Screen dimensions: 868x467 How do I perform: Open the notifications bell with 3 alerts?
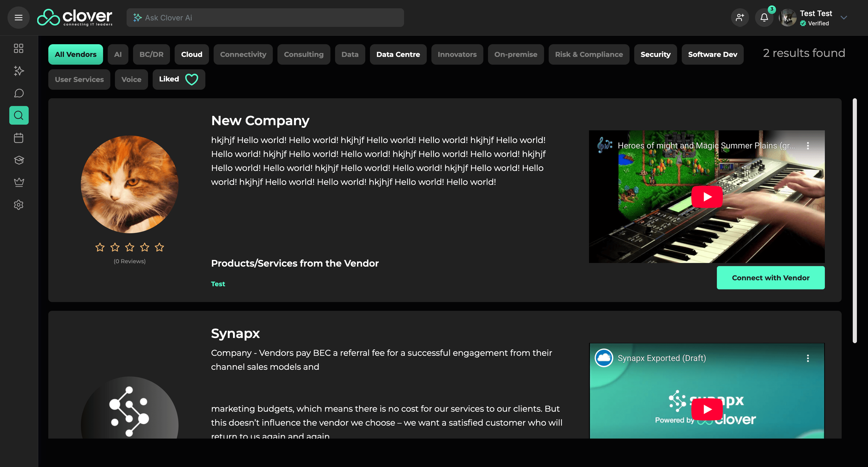pyautogui.click(x=764, y=17)
